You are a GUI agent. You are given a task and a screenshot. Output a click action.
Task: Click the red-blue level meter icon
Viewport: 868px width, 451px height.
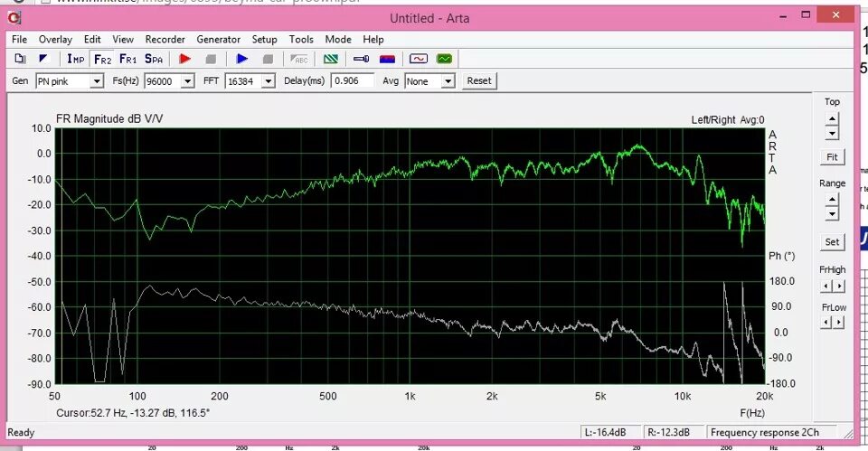click(387, 59)
